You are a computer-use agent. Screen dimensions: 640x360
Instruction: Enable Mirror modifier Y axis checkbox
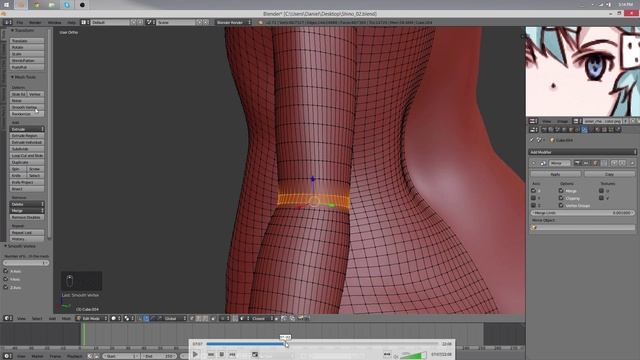[533, 198]
